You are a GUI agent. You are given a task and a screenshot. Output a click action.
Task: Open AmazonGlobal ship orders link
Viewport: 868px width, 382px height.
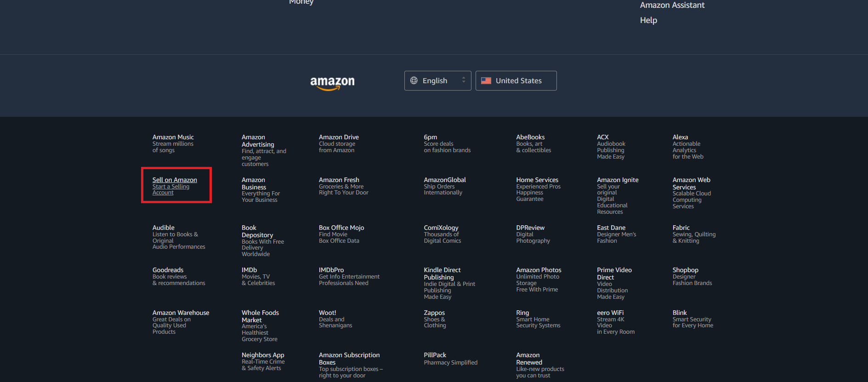pyautogui.click(x=445, y=186)
